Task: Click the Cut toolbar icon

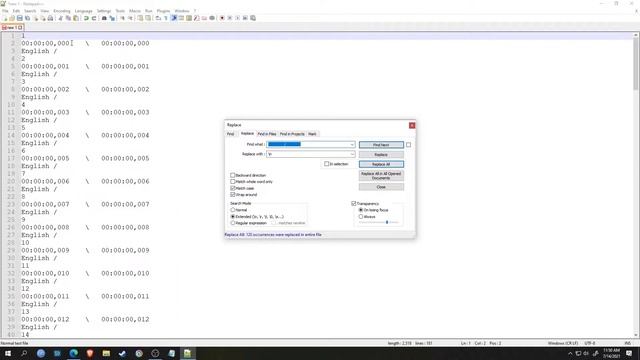Action: [x=60, y=18]
